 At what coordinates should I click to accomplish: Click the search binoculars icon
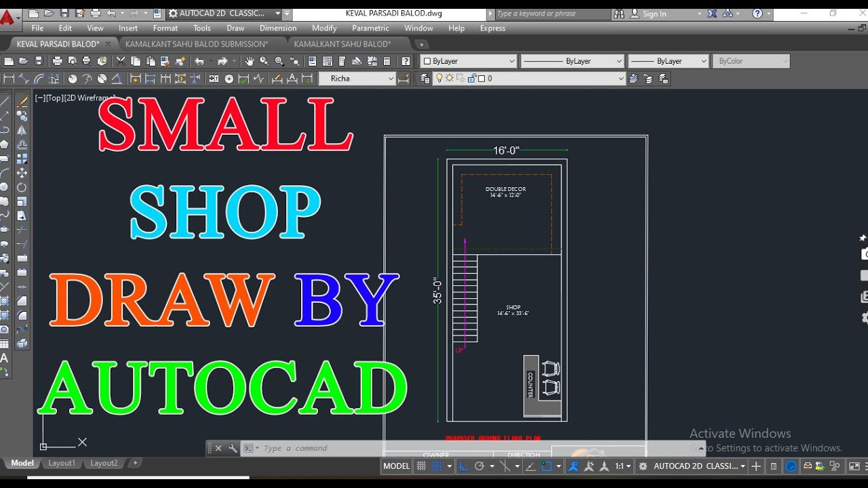[x=618, y=14]
